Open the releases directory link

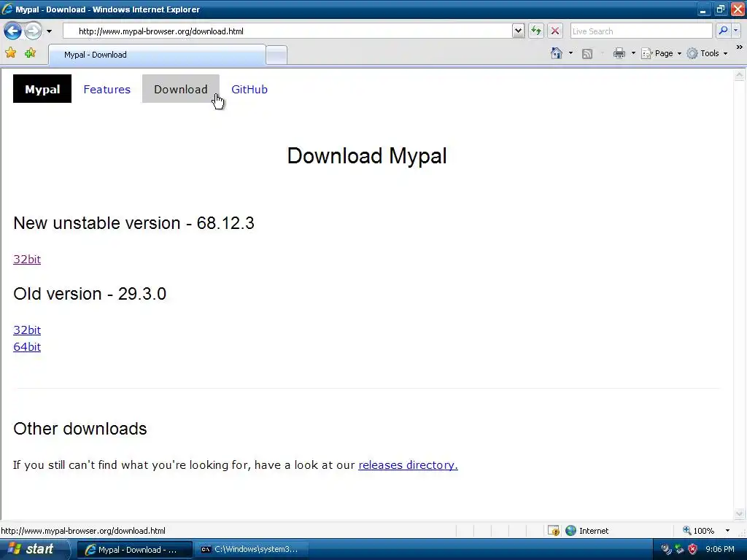[x=408, y=464]
